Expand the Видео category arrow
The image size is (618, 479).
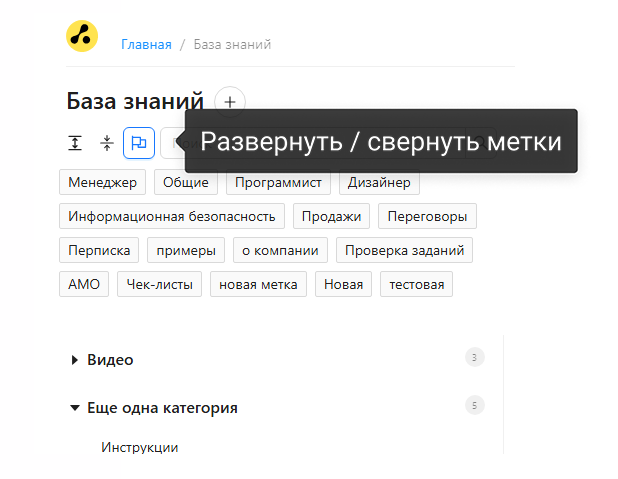point(74,360)
